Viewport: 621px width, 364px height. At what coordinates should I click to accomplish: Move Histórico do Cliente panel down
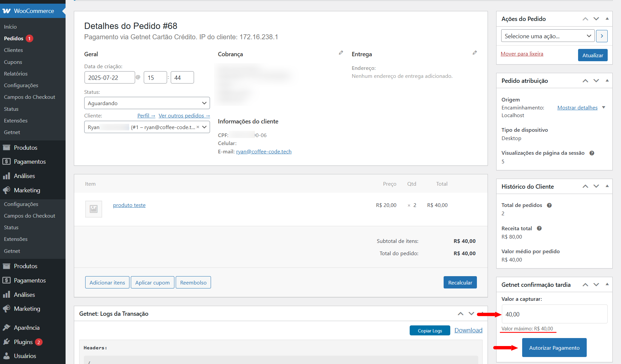(596, 186)
